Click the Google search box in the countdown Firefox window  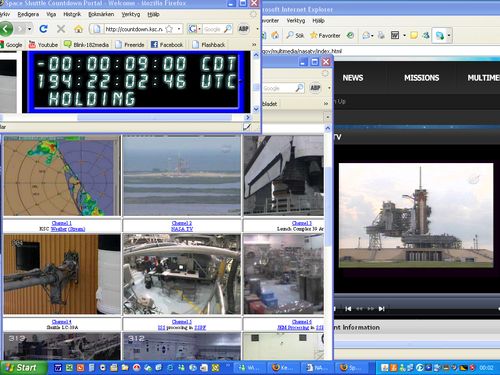[x=212, y=29]
